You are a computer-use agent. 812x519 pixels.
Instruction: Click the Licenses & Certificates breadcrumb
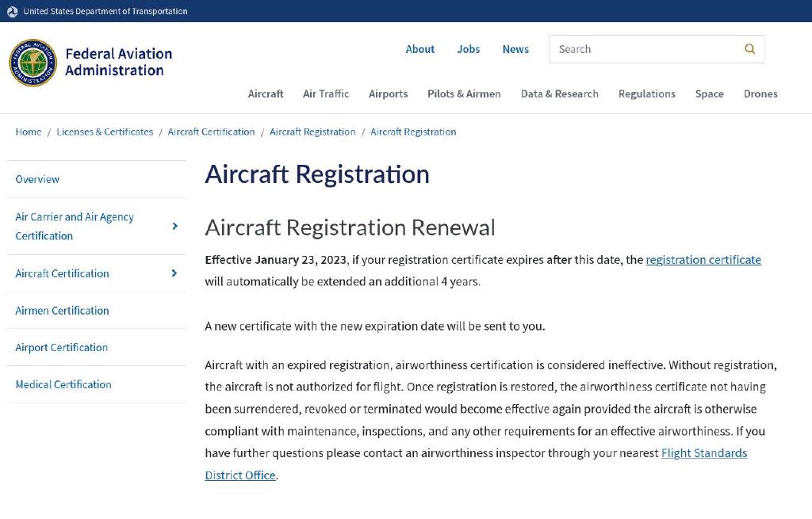[105, 132]
